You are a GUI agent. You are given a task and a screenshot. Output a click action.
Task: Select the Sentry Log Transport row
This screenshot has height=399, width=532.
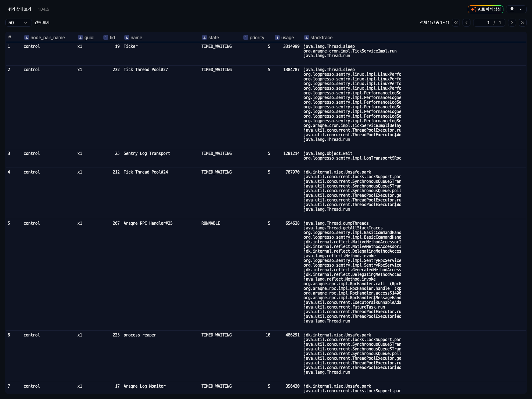coord(147,154)
